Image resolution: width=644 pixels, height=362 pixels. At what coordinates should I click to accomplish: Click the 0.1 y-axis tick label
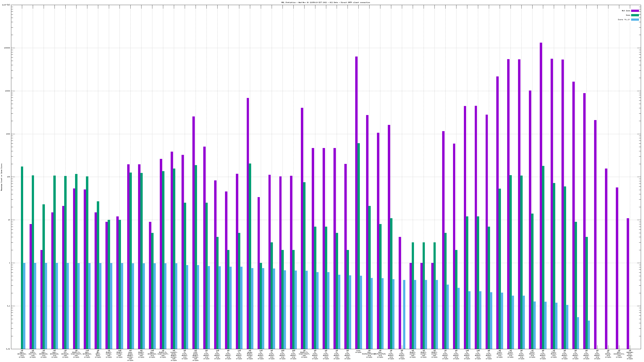8,306
